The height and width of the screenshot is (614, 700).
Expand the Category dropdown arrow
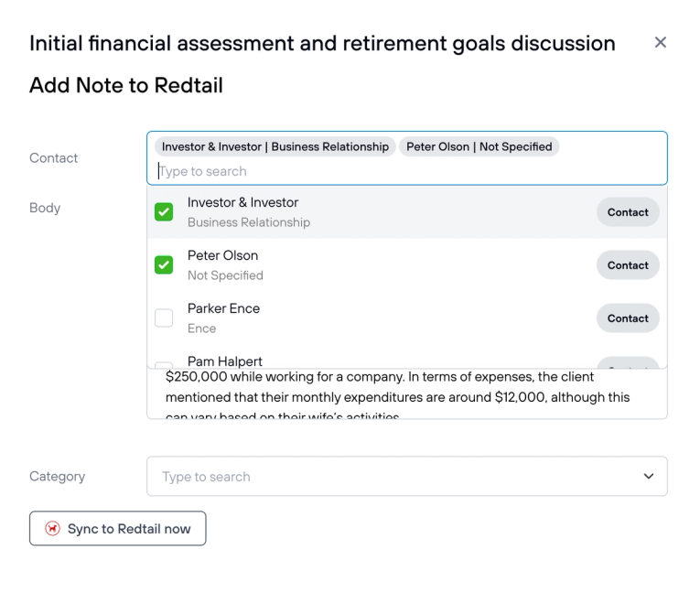tap(649, 477)
